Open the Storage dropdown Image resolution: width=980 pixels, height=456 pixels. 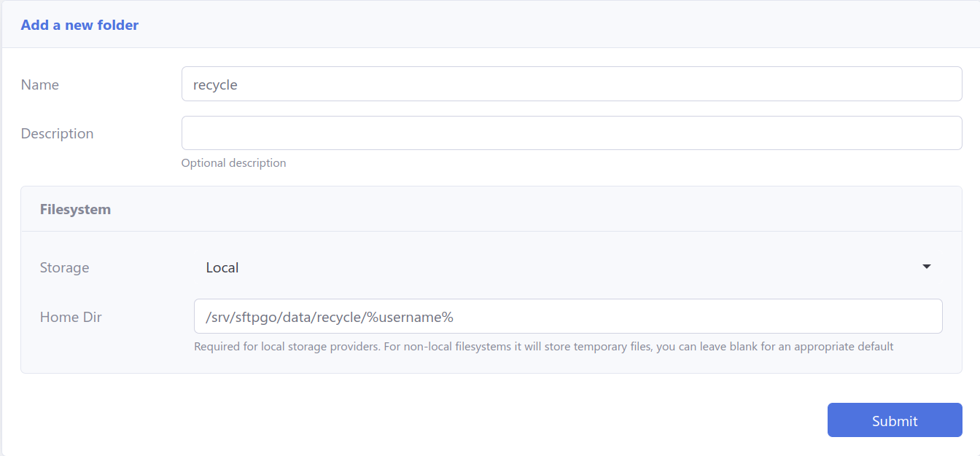pos(567,267)
